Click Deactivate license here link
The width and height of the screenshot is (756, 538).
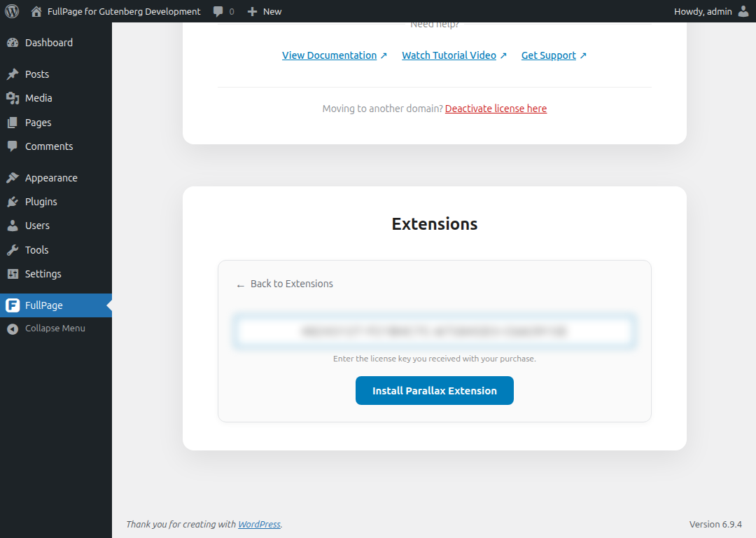point(496,109)
